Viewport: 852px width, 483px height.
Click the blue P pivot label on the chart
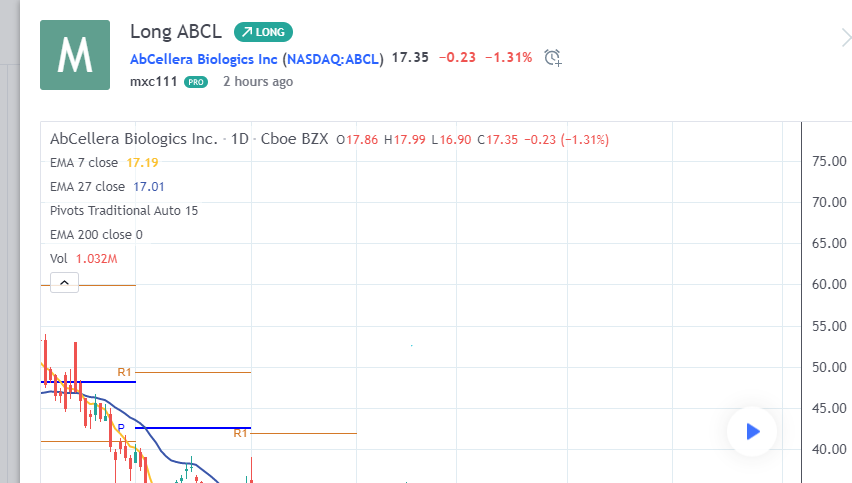click(121, 428)
